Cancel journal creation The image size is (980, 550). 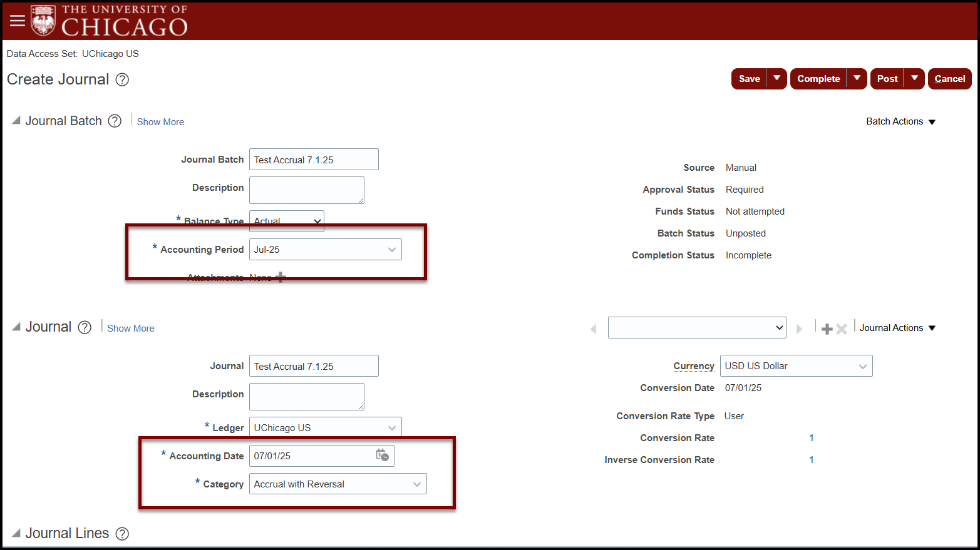coord(950,79)
